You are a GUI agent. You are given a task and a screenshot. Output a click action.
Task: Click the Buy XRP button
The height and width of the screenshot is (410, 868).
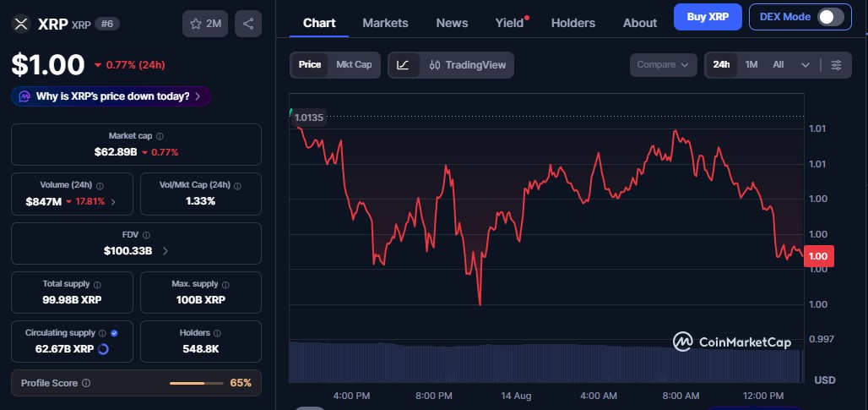click(708, 17)
